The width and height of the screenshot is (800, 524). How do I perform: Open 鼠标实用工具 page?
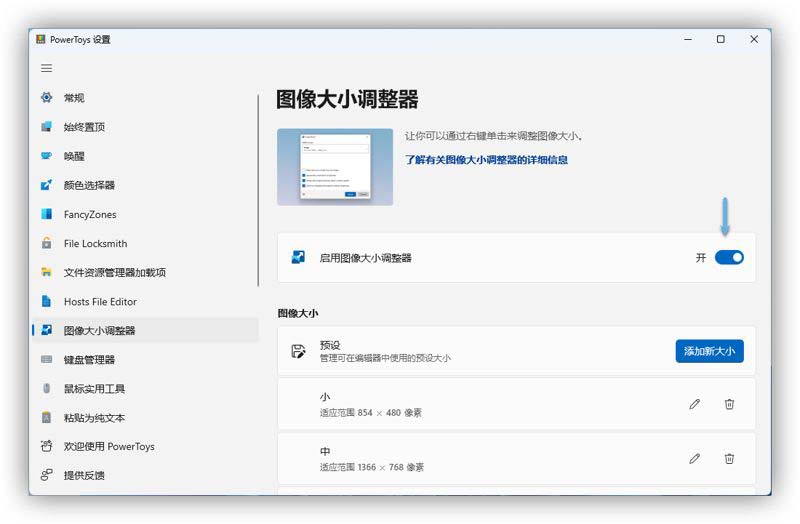tap(95, 389)
